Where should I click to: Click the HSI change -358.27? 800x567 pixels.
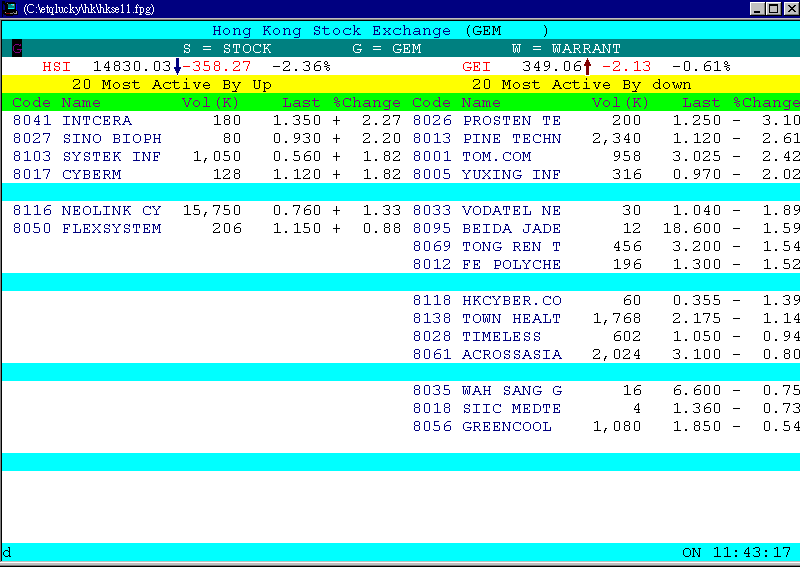pos(216,66)
